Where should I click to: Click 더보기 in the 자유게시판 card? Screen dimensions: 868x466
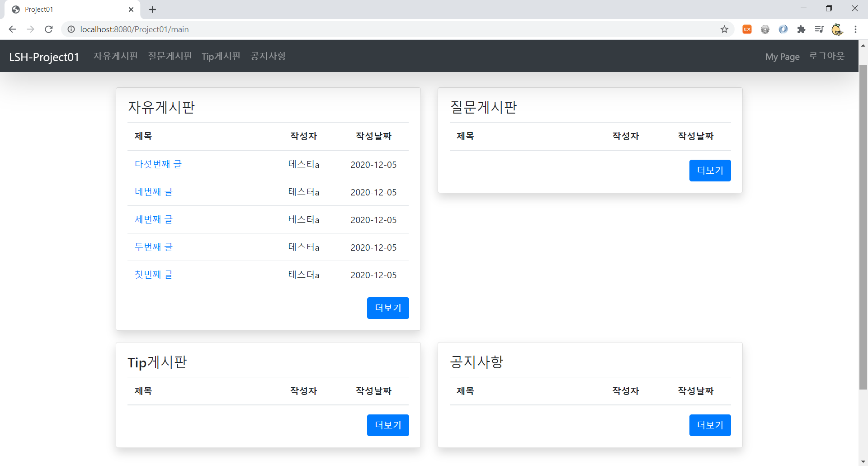(x=388, y=308)
